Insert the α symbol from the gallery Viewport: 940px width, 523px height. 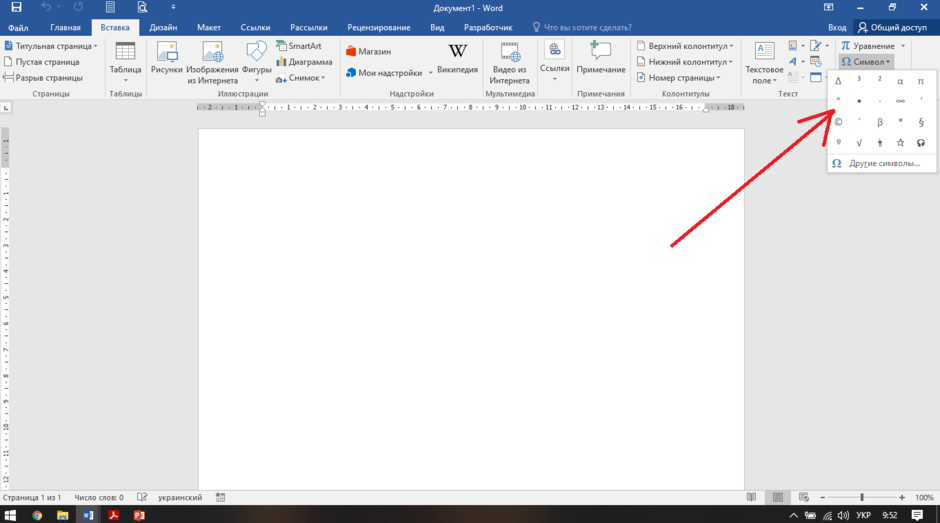tap(900, 81)
